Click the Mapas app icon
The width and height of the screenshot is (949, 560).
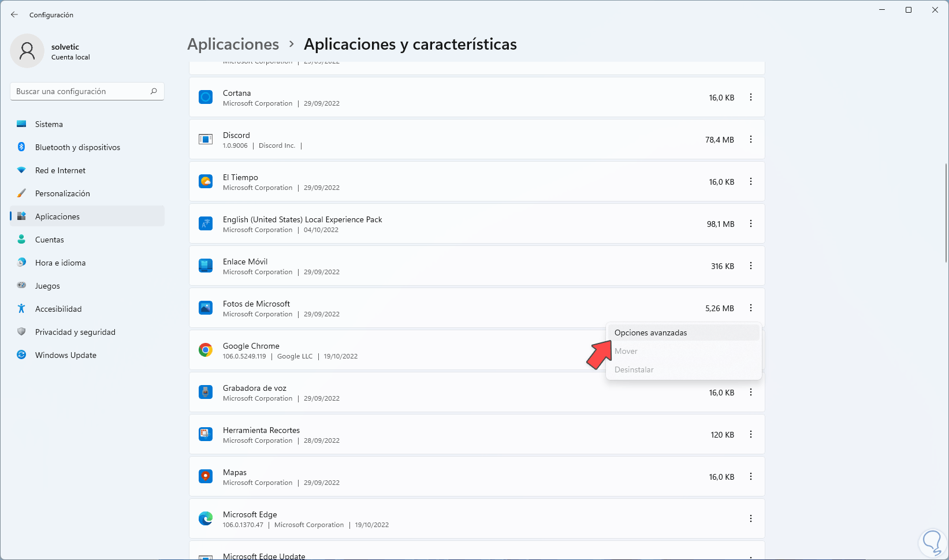(206, 476)
